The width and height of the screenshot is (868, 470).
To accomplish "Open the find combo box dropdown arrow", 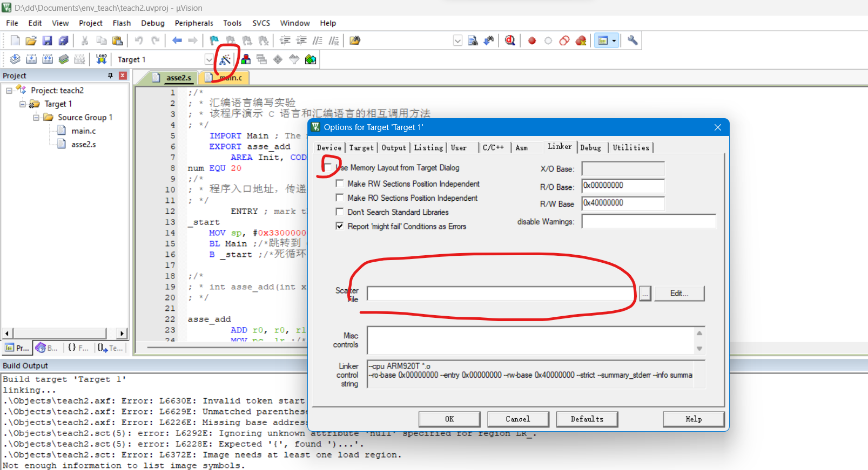I will point(457,40).
